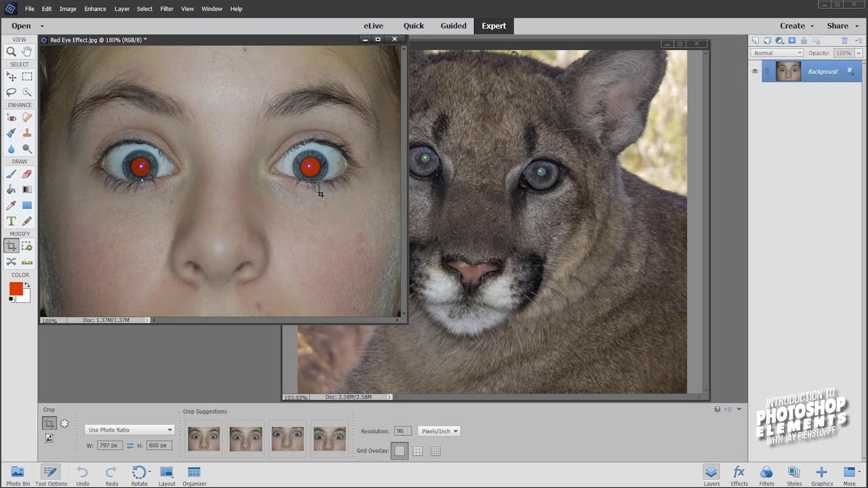
Task: Switch to the Guided tab
Action: [453, 26]
